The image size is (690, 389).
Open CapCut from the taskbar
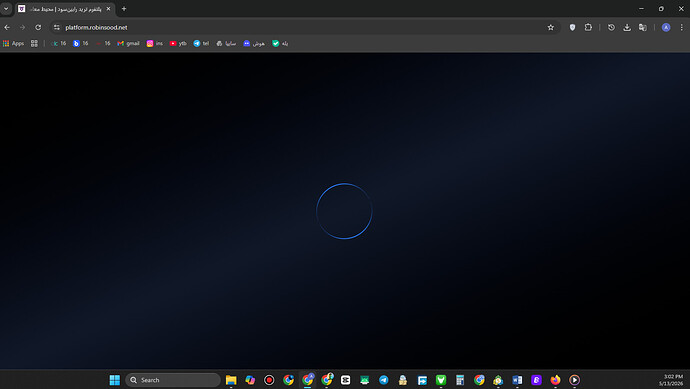coord(345,380)
